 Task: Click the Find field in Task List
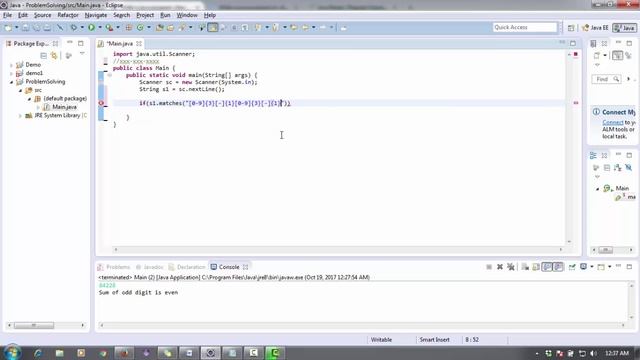[606, 79]
